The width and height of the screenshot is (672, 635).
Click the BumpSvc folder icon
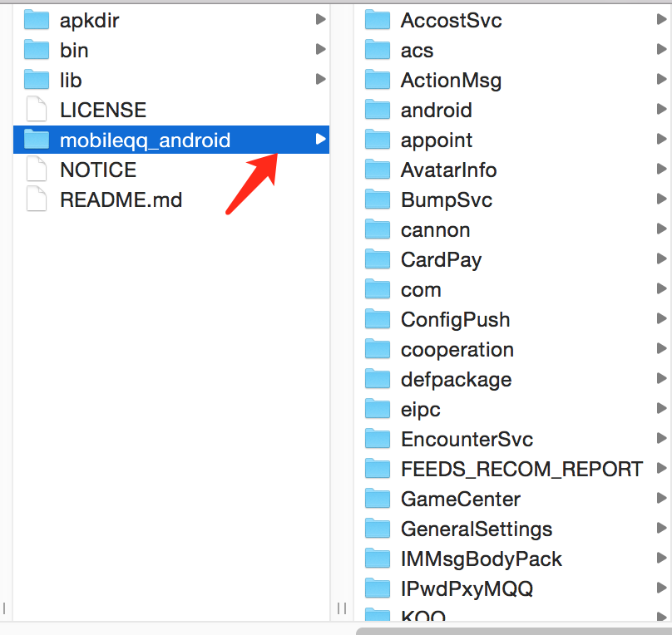(378, 199)
